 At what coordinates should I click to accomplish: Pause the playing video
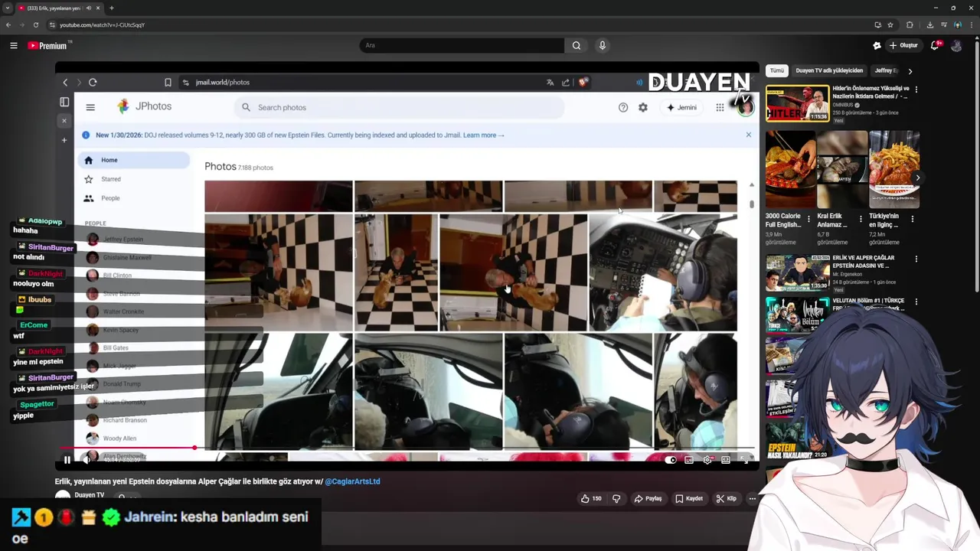click(67, 460)
